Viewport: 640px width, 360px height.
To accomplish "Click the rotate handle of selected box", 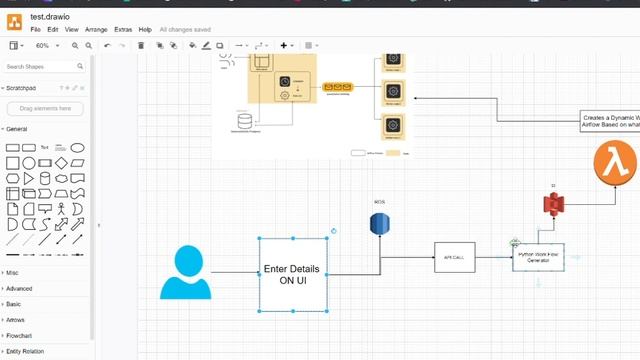I will [333, 231].
